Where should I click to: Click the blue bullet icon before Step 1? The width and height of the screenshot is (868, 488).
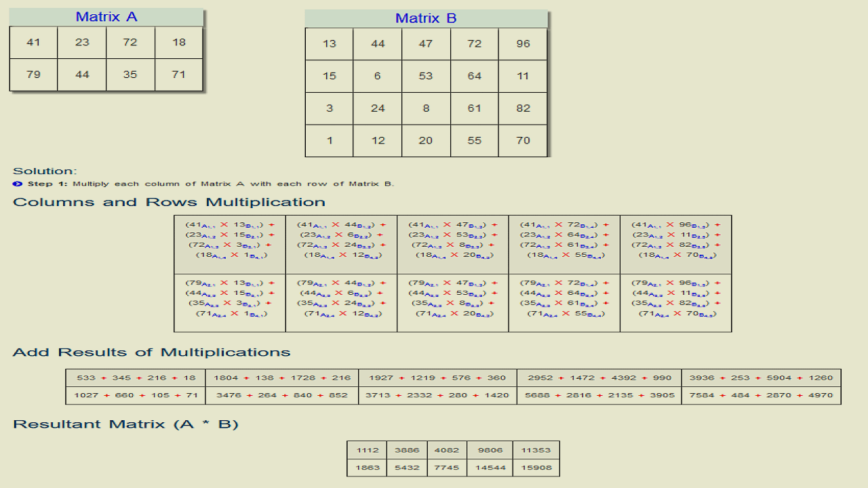[x=18, y=184]
